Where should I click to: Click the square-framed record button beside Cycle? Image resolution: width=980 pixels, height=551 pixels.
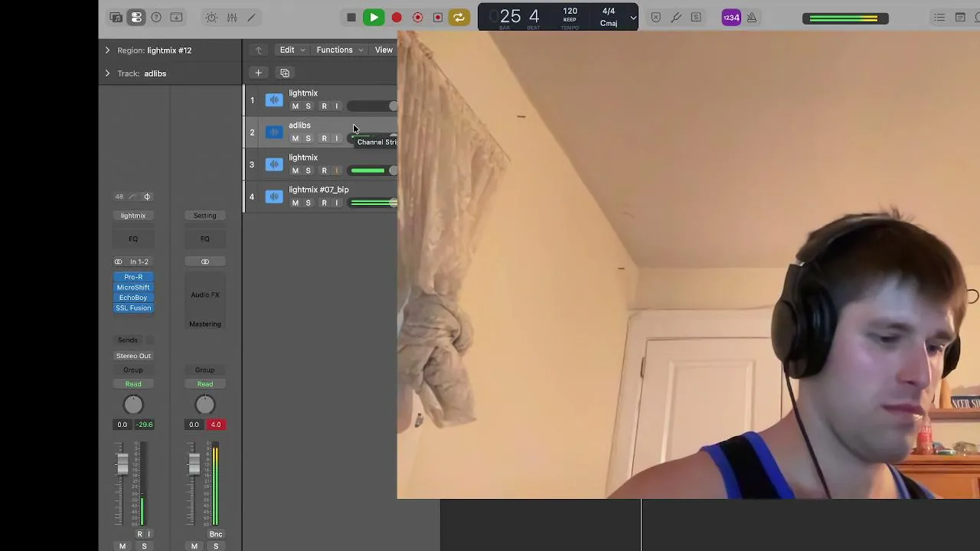(438, 18)
